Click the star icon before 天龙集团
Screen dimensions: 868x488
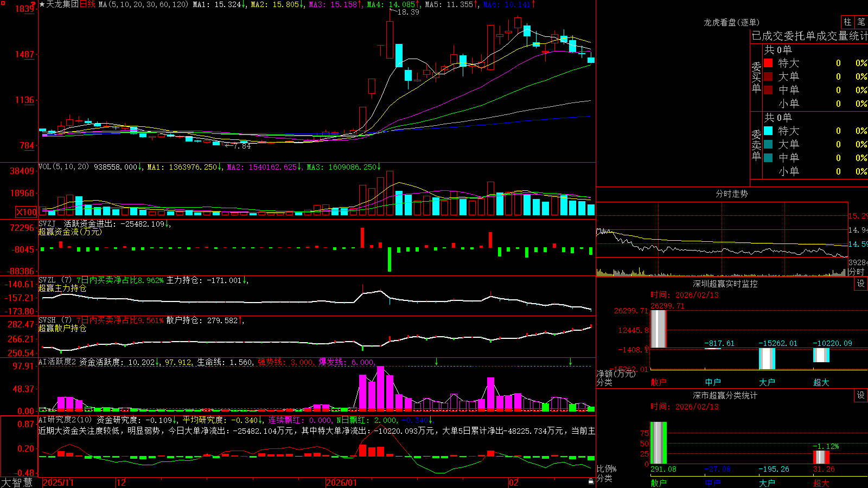pos(42,4)
